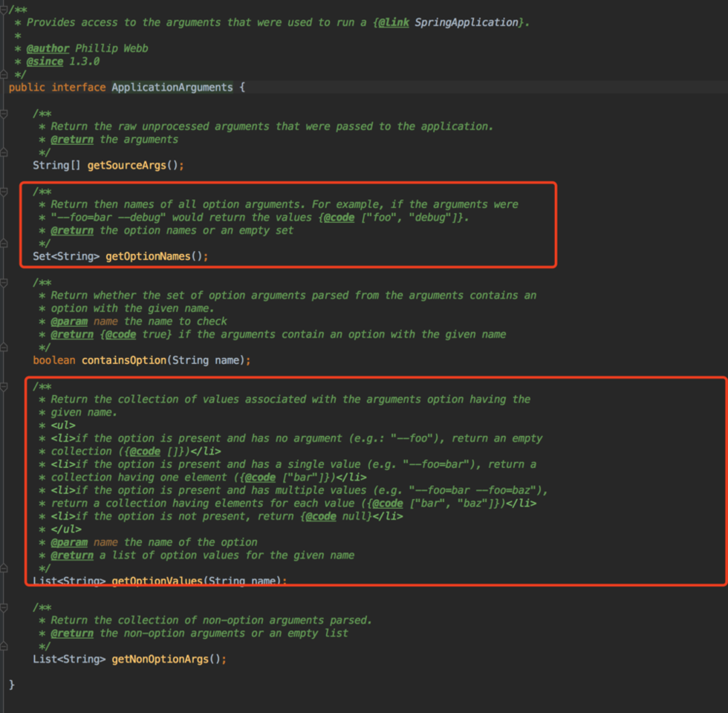
Task: Collapse the class-level Javadoc using its gutter fold icon
Action: click(x=4, y=8)
